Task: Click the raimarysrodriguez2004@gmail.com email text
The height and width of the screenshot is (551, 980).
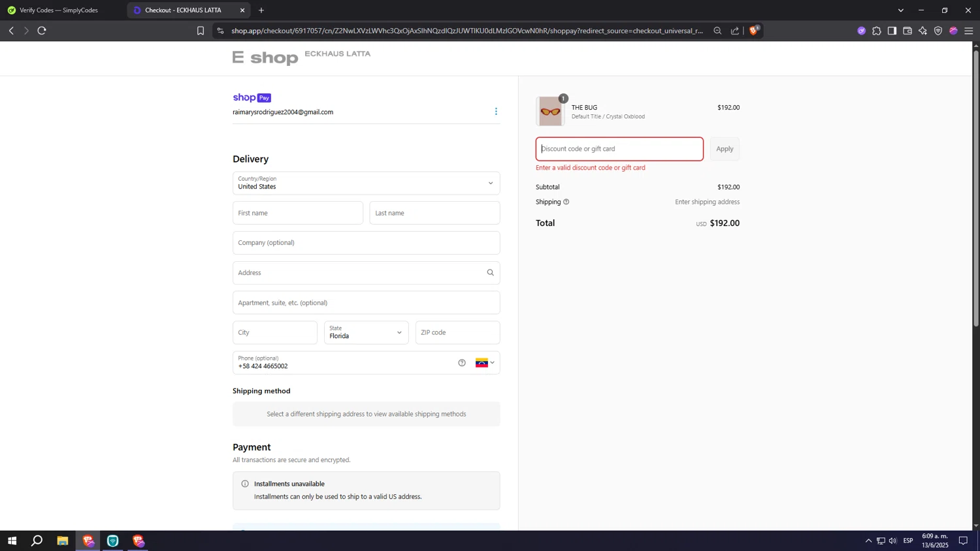Action: pyautogui.click(x=283, y=112)
